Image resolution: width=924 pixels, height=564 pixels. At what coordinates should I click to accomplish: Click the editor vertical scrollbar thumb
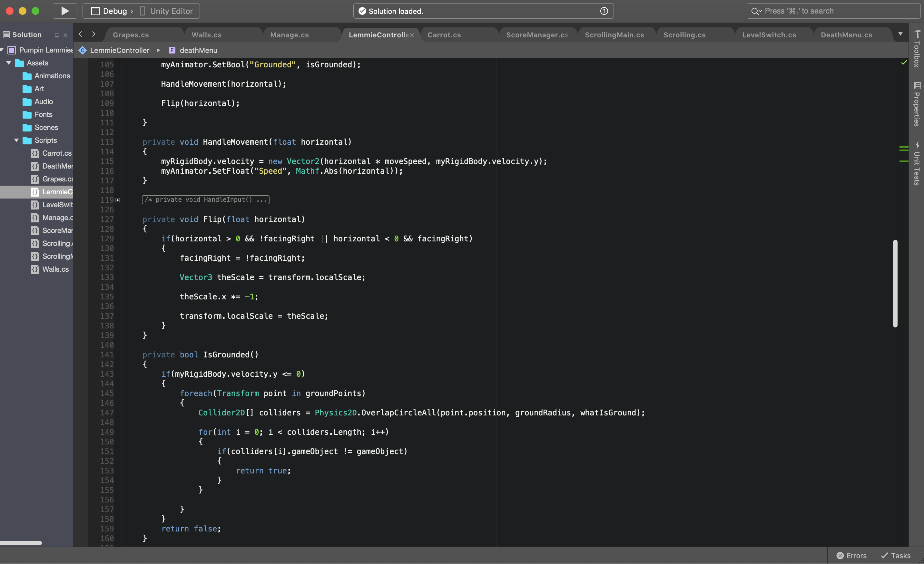895,283
